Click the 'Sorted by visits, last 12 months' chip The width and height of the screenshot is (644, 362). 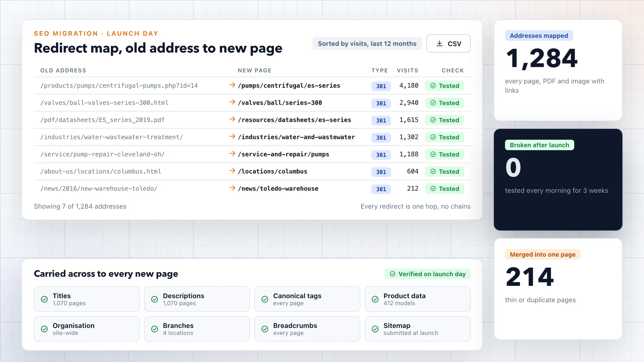tap(367, 43)
